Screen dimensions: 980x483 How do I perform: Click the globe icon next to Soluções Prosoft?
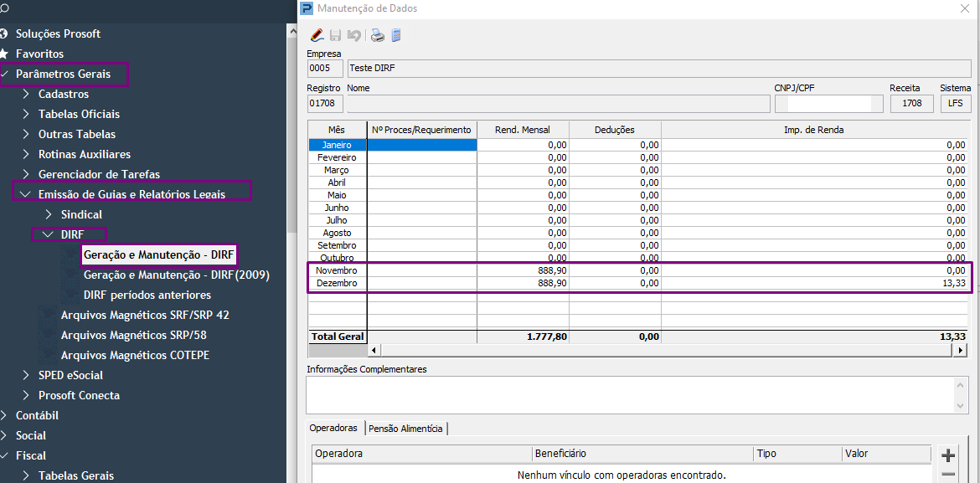[x=4, y=33]
